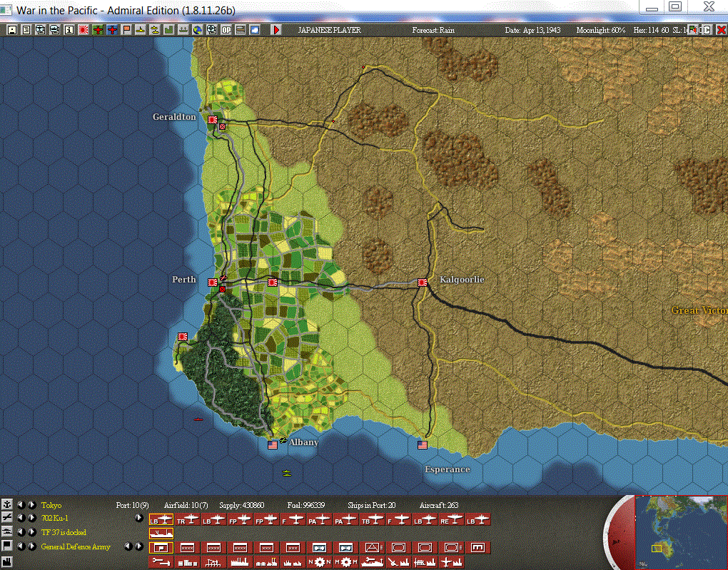Click the green flag icon near top right
The image size is (728, 570).
pos(692,30)
